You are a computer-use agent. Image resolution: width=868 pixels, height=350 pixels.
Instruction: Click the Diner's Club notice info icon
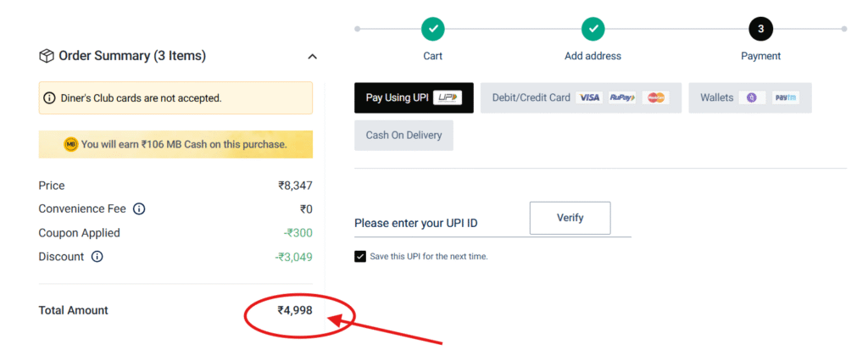pyautogui.click(x=49, y=98)
